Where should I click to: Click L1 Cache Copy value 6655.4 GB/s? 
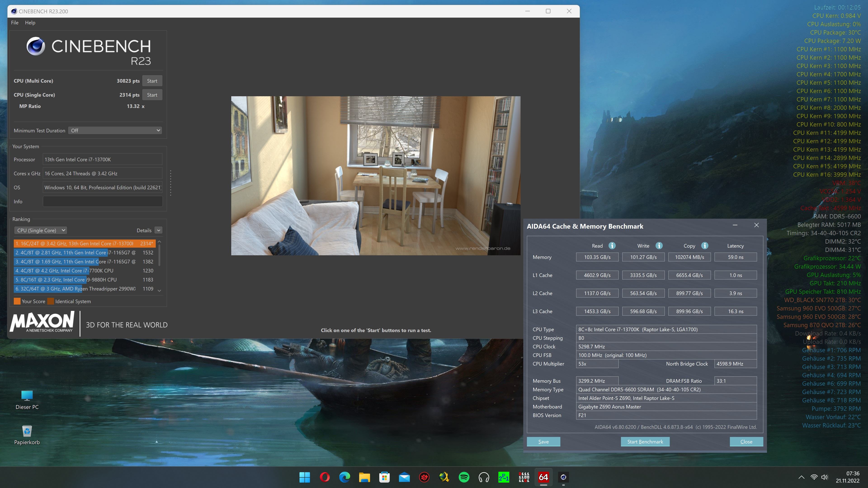pyautogui.click(x=689, y=275)
